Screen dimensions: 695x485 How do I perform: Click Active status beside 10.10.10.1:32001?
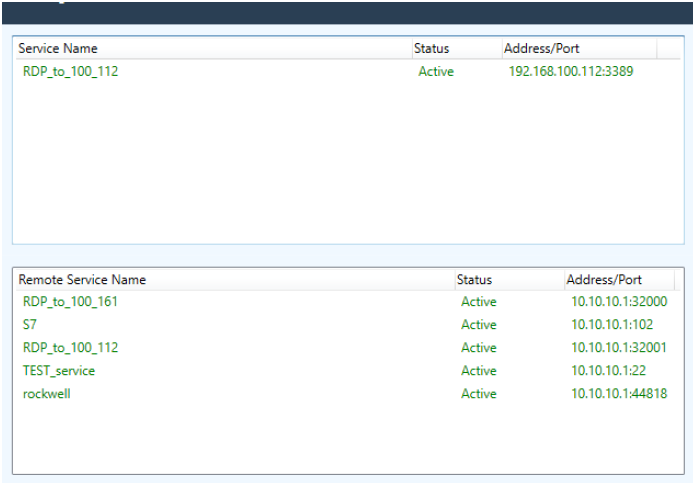coord(479,348)
